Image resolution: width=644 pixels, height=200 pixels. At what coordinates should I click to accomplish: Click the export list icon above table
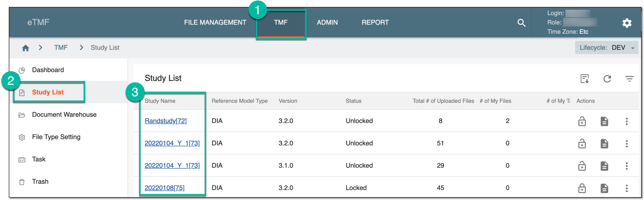584,79
